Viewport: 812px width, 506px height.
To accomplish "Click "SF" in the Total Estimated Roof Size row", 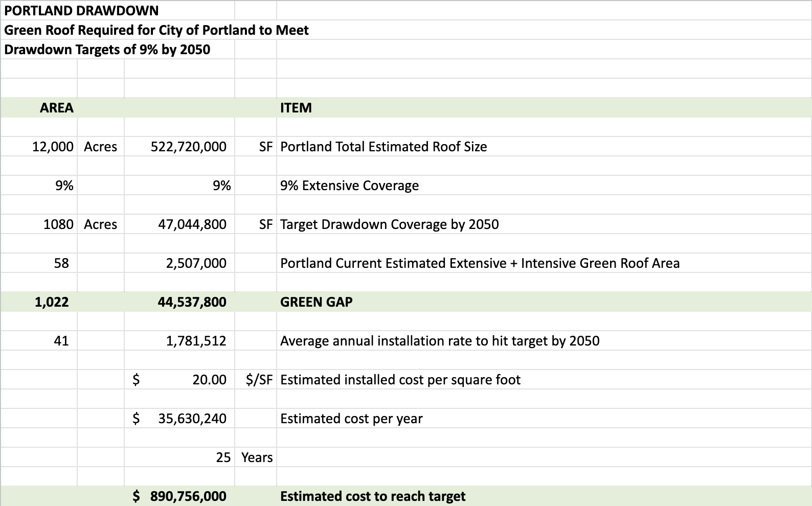I will (266, 147).
